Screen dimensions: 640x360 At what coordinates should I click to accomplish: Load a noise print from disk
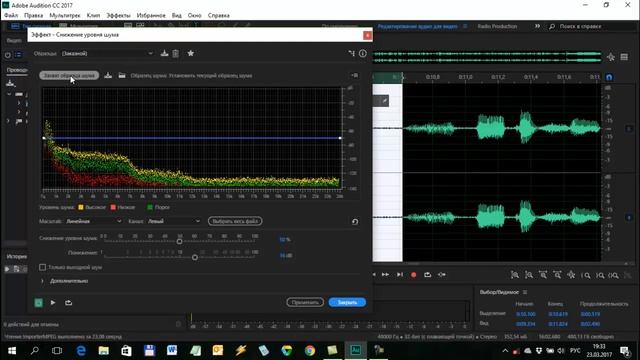point(122,76)
